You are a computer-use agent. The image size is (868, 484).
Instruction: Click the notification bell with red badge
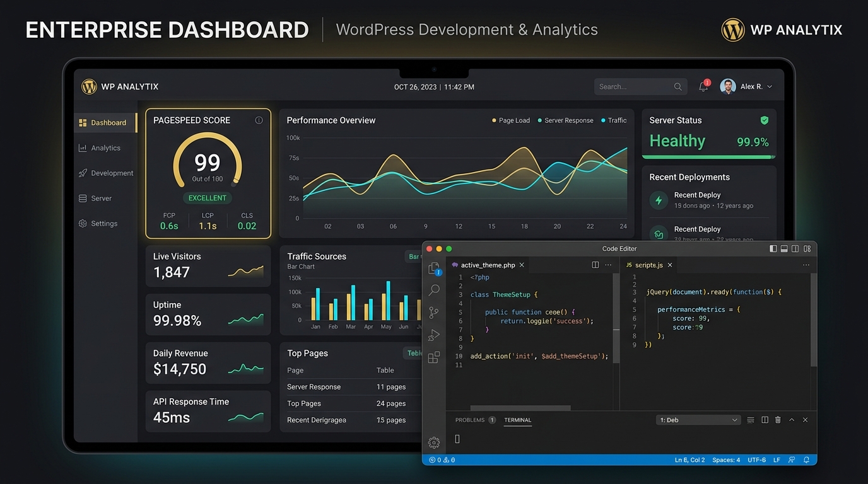tap(703, 86)
